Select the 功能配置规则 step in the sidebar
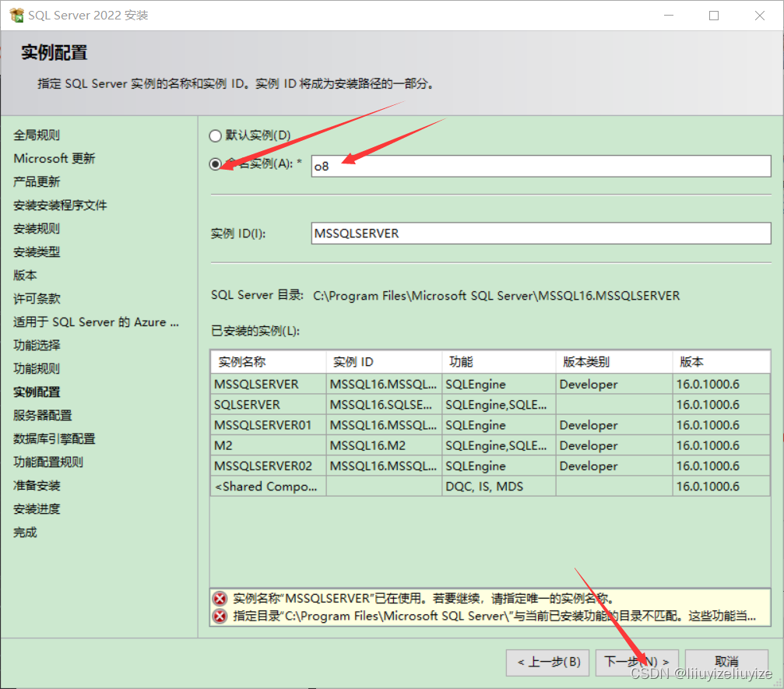The height and width of the screenshot is (689, 784). (48, 462)
